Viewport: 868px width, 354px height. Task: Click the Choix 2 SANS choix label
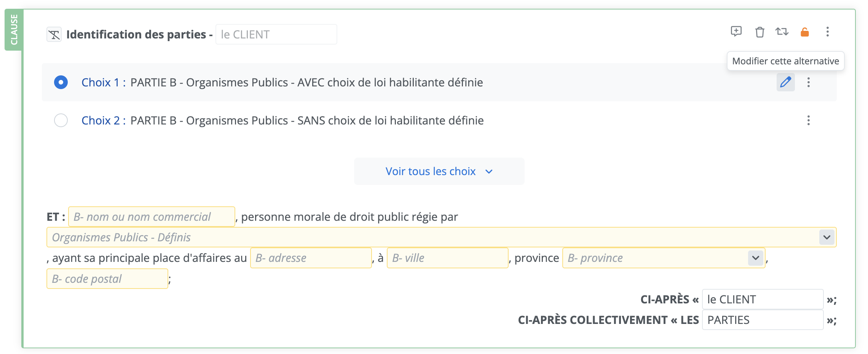tap(306, 121)
